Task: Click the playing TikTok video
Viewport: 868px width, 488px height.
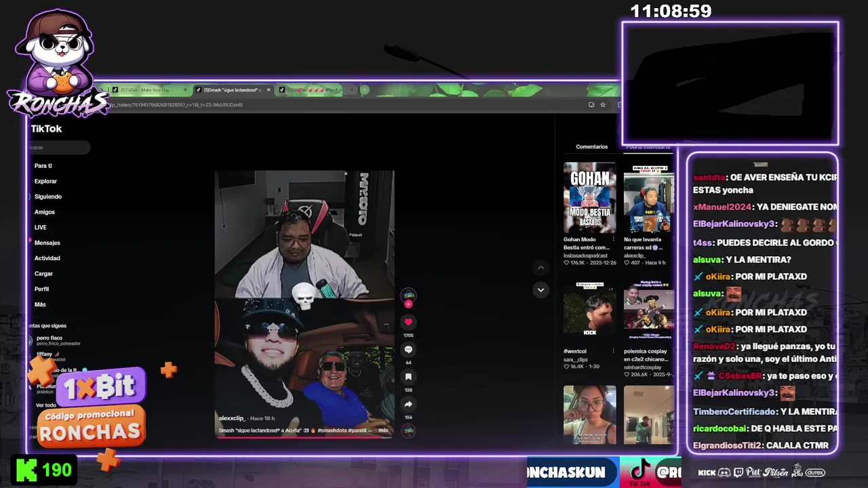Action: [304, 304]
